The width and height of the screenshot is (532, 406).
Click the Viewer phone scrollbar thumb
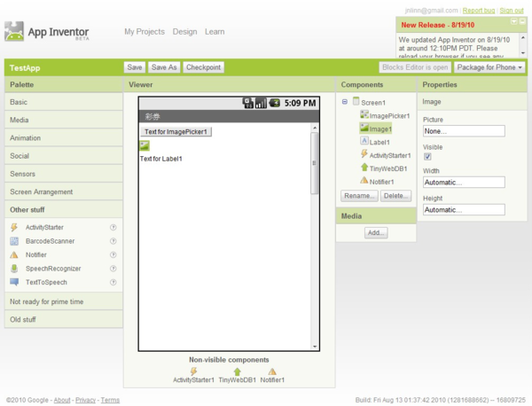315,163
